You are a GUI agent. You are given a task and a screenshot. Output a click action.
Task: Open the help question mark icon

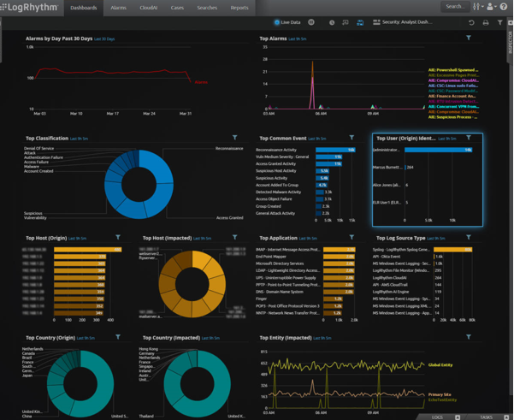[504, 7]
